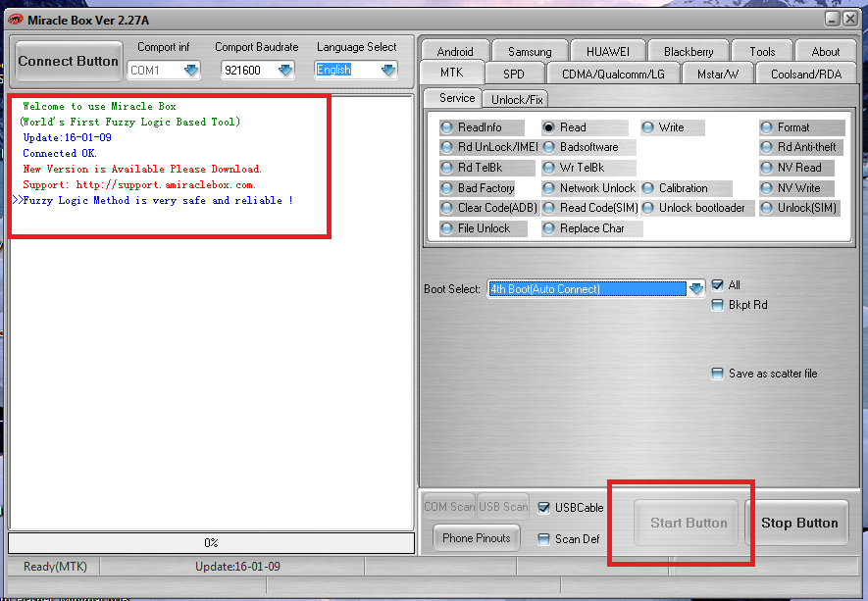Choose the Calibration option

point(647,188)
